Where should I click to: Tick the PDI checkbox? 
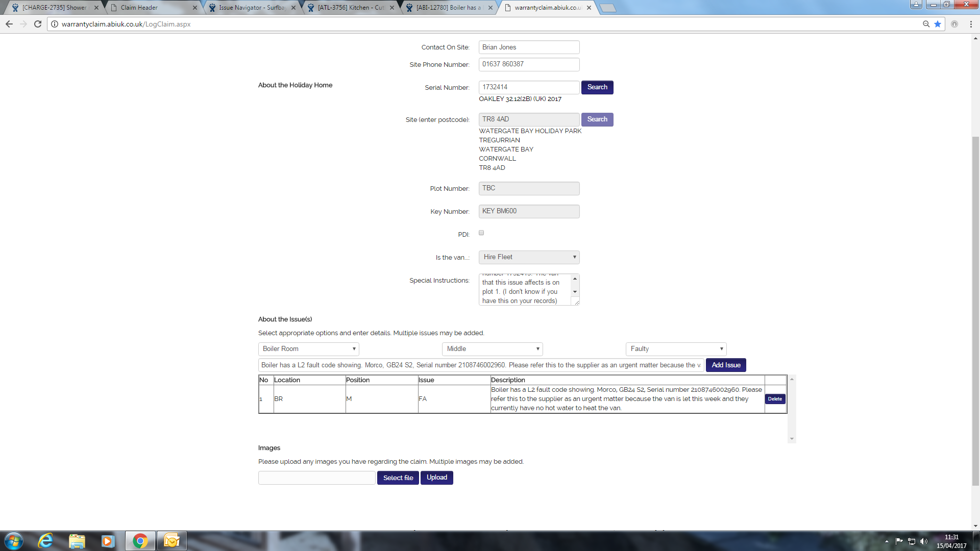coord(481,233)
